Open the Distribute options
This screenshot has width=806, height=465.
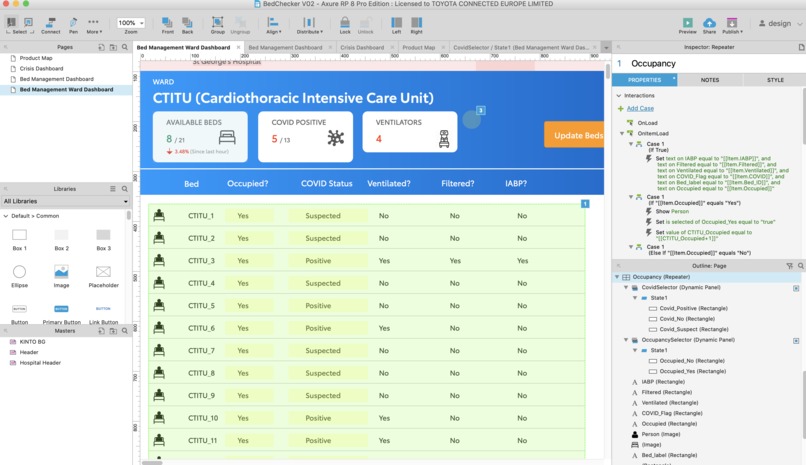click(309, 25)
